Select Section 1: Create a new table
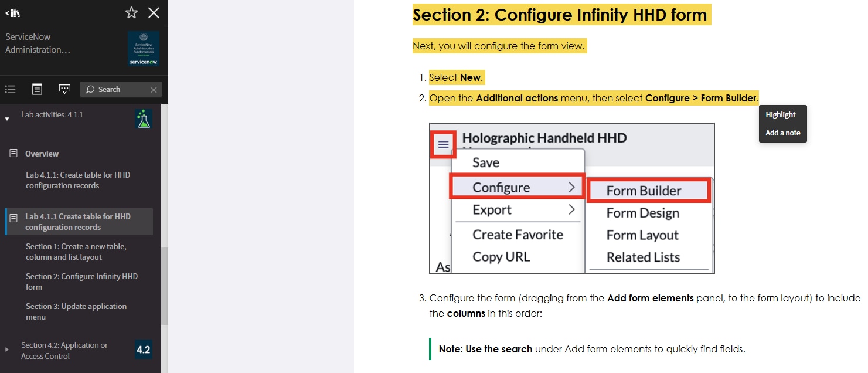 click(76, 252)
